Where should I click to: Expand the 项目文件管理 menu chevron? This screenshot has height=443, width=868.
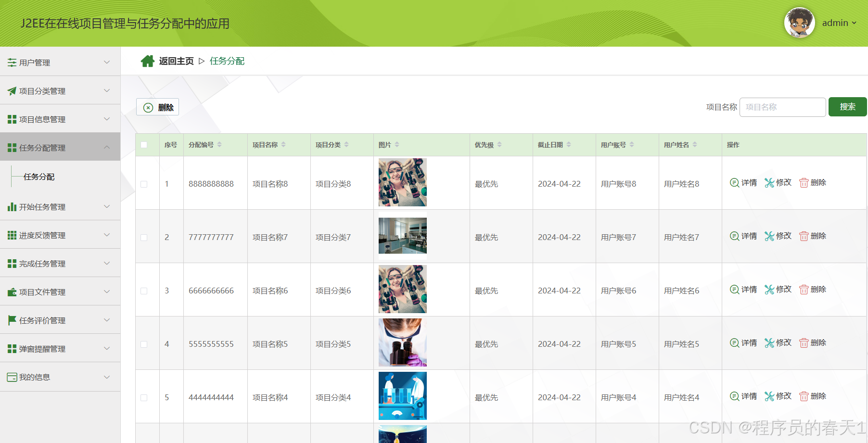pos(107,291)
